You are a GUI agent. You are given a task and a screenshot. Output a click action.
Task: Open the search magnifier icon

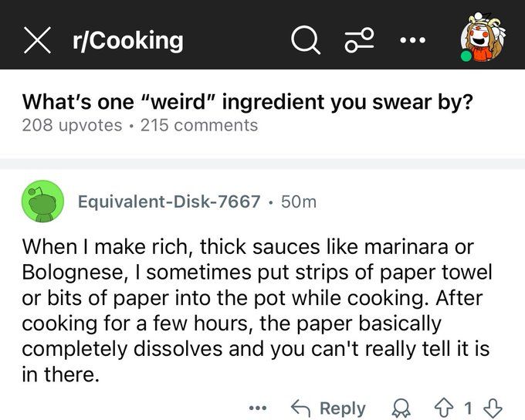tap(306, 40)
